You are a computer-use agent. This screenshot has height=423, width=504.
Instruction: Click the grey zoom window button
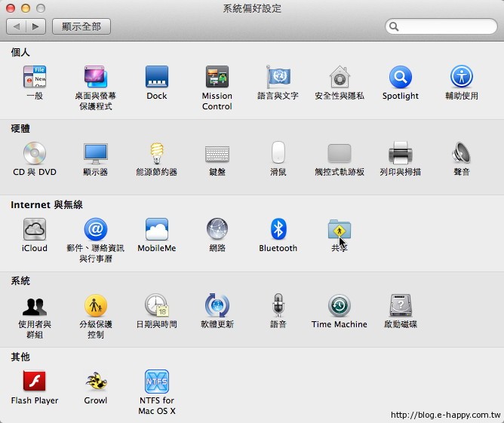pos(41,8)
